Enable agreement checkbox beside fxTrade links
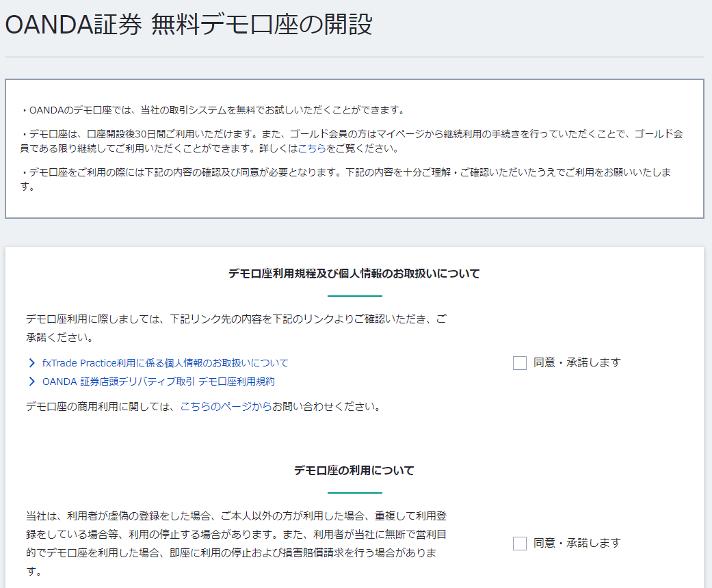Image resolution: width=712 pixels, height=588 pixels. click(x=519, y=362)
